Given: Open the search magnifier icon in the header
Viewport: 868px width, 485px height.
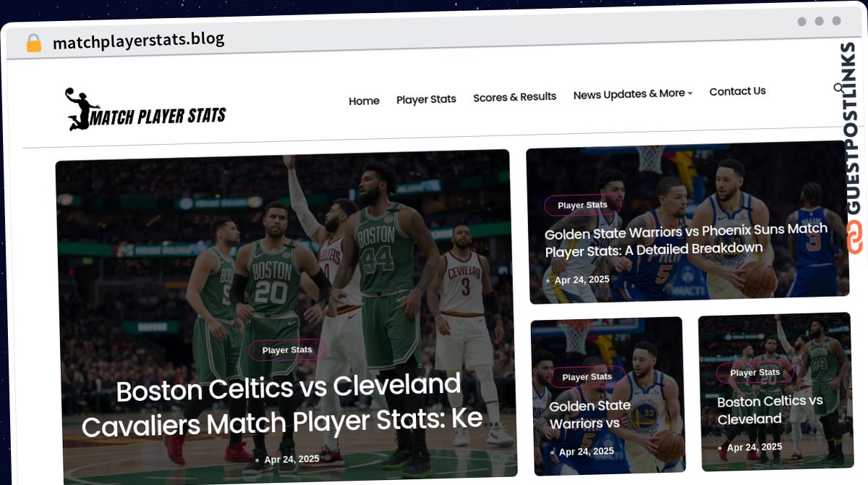Looking at the screenshot, I should pyautogui.click(x=838, y=88).
